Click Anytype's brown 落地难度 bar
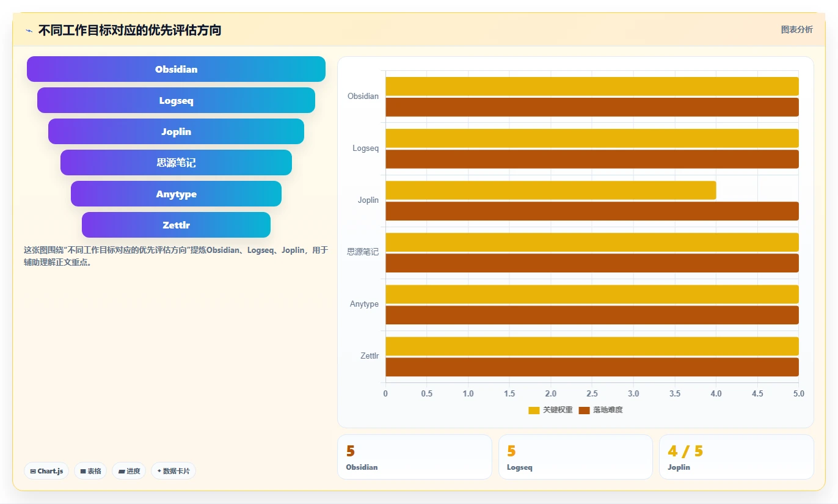The image size is (838, 504). [x=592, y=315]
